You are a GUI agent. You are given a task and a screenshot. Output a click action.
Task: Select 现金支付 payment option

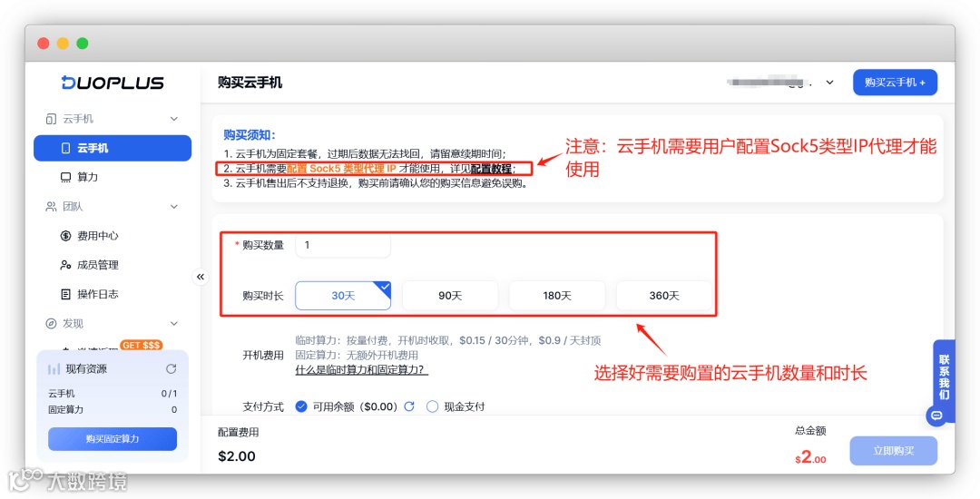click(432, 406)
